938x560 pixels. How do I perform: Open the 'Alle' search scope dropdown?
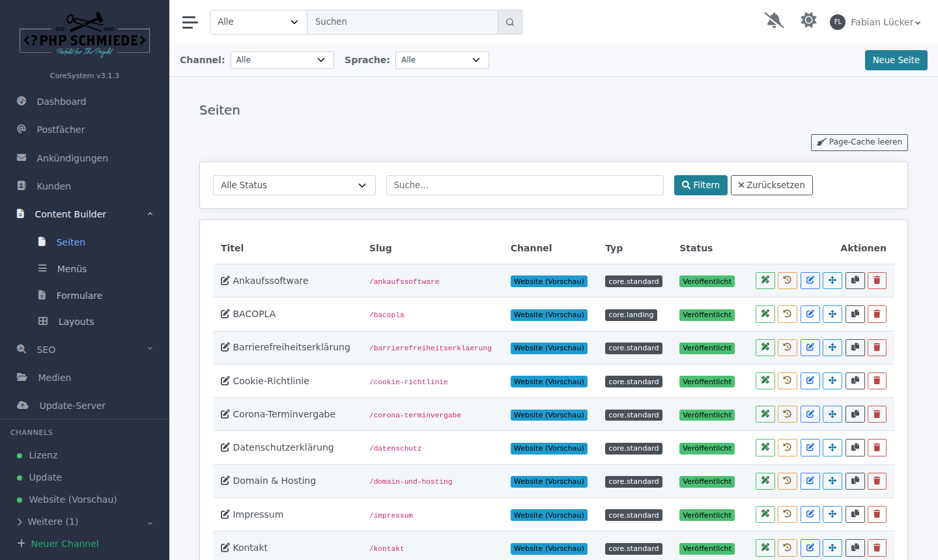[259, 22]
